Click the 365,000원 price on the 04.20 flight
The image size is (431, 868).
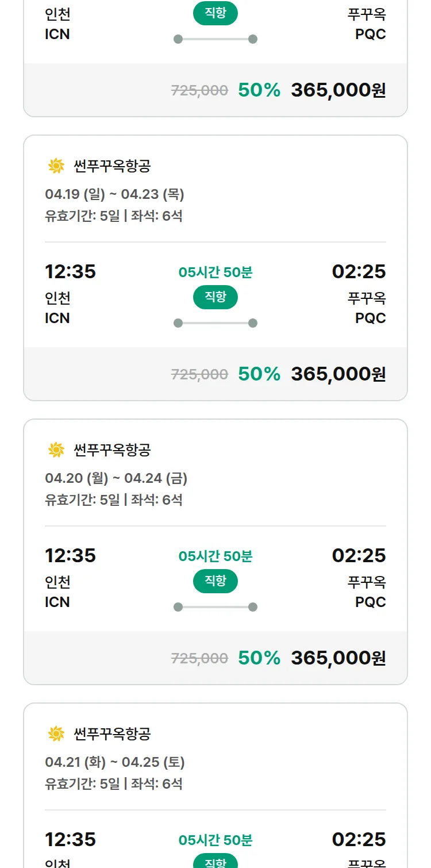click(x=338, y=658)
